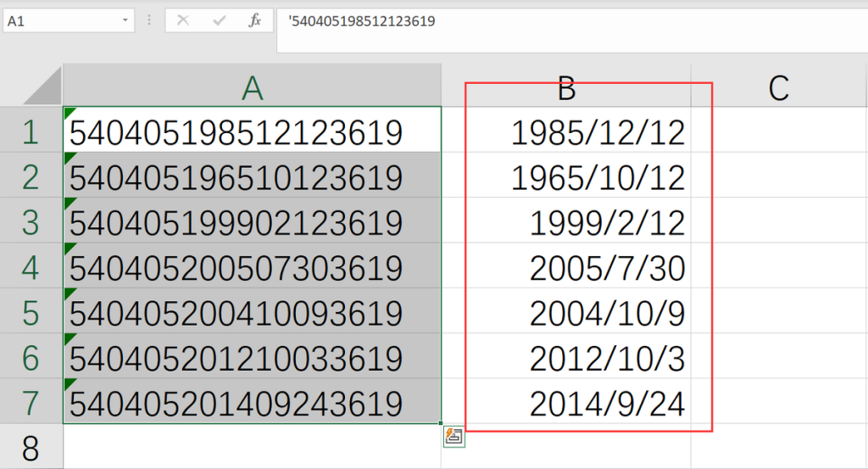Select row 8 header

[31, 447]
